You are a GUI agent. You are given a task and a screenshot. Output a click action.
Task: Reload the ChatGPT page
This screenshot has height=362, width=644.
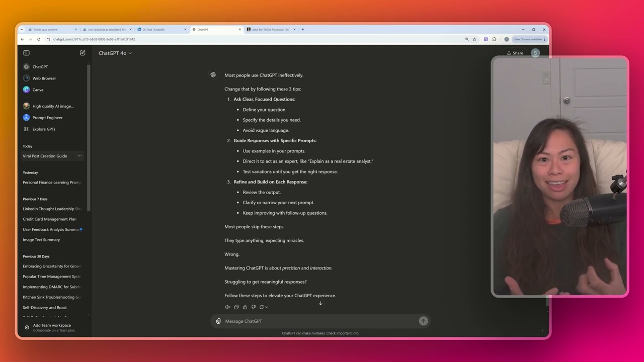click(39, 39)
